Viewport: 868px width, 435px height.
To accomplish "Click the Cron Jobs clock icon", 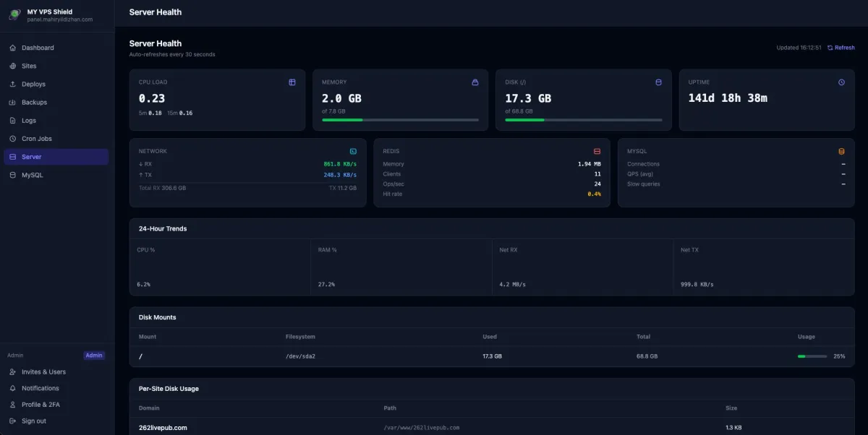I will tap(13, 139).
